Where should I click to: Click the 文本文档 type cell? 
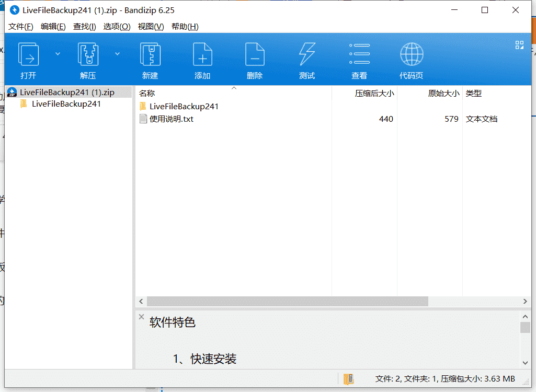coord(481,119)
